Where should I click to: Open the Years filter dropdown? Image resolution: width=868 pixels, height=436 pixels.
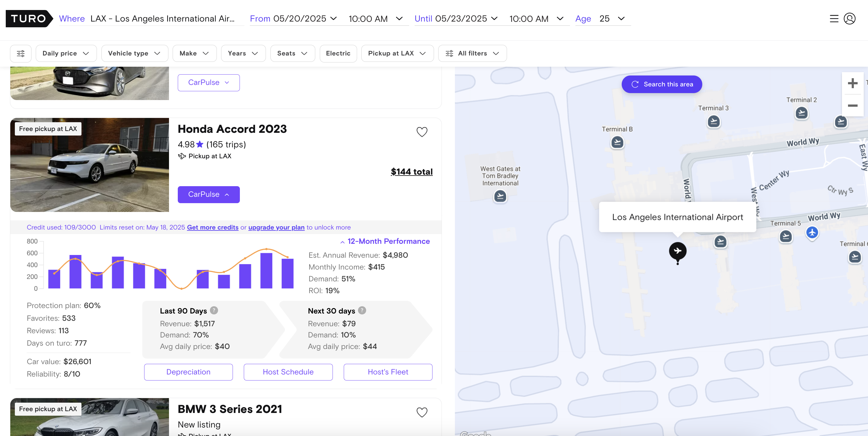click(x=243, y=53)
